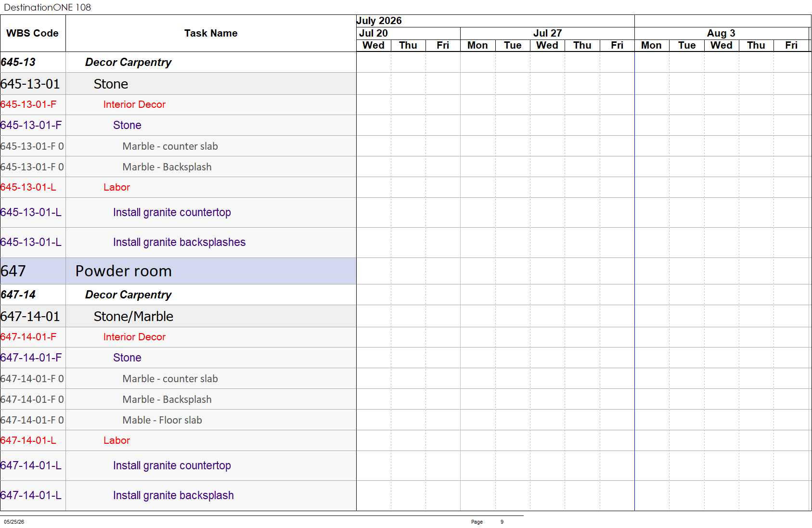Select the WBS Code column header
The width and height of the screenshot is (812, 528).
(x=32, y=33)
